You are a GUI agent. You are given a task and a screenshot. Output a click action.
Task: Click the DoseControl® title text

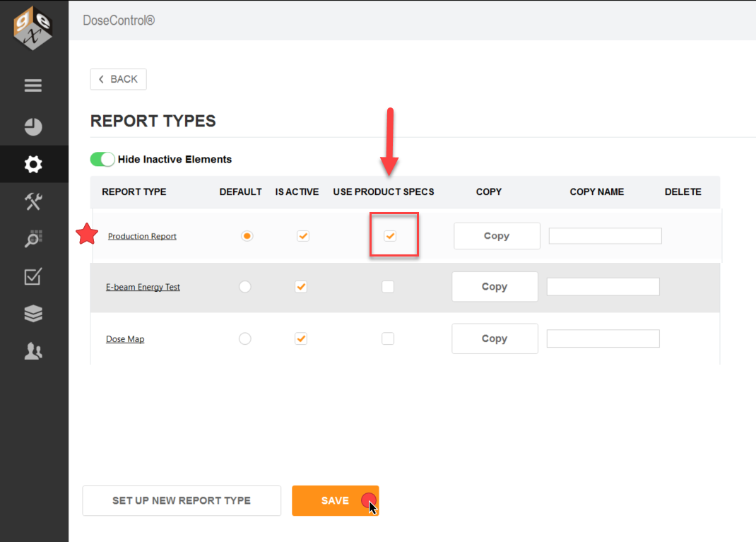pyautogui.click(x=119, y=20)
